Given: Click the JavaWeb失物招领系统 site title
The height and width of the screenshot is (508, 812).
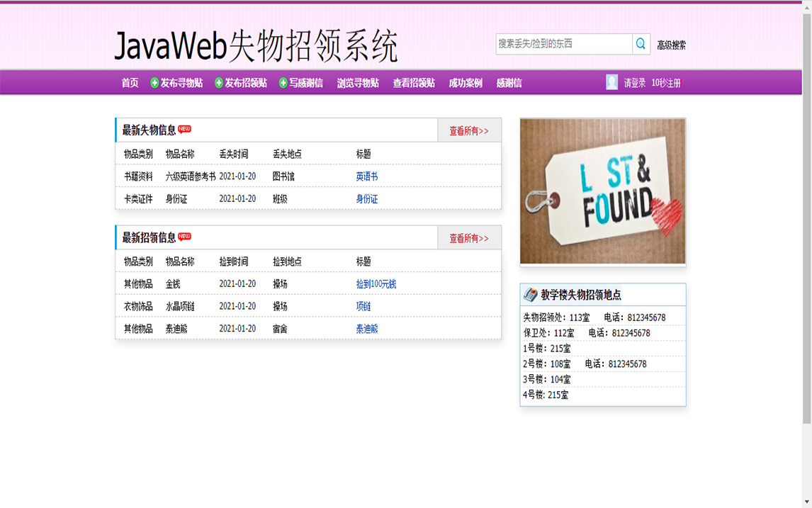Looking at the screenshot, I should pos(256,47).
